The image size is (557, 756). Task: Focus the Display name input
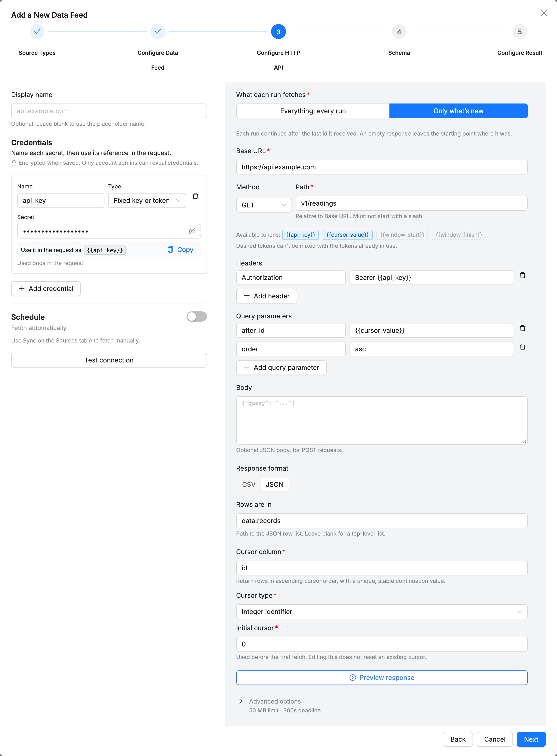[x=109, y=111]
